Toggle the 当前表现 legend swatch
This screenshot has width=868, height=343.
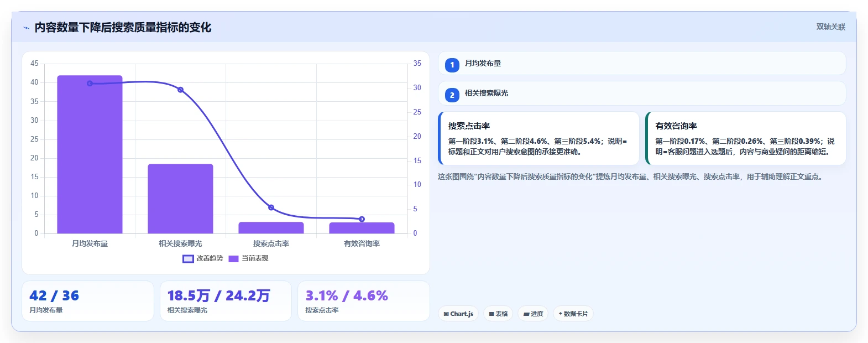click(x=233, y=258)
